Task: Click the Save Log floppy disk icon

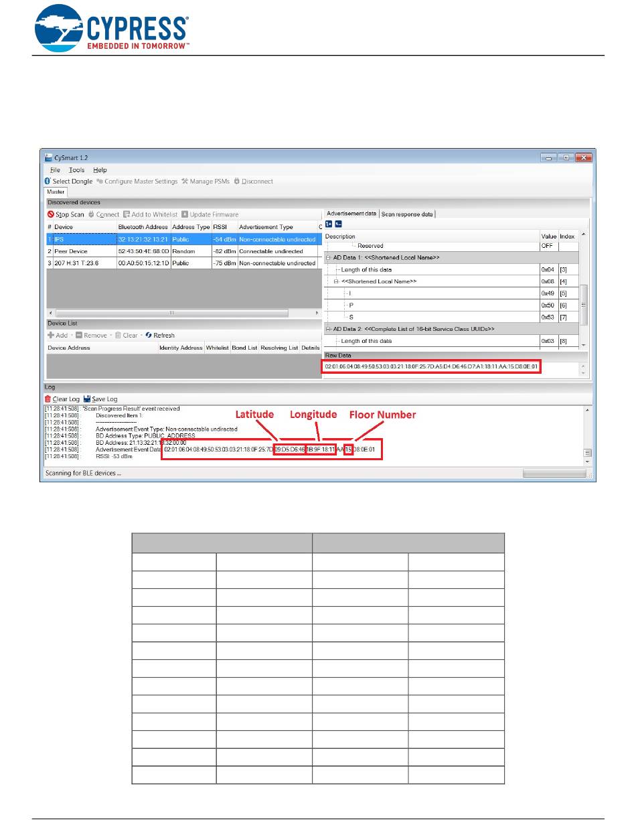Action: click(x=88, y=399)
